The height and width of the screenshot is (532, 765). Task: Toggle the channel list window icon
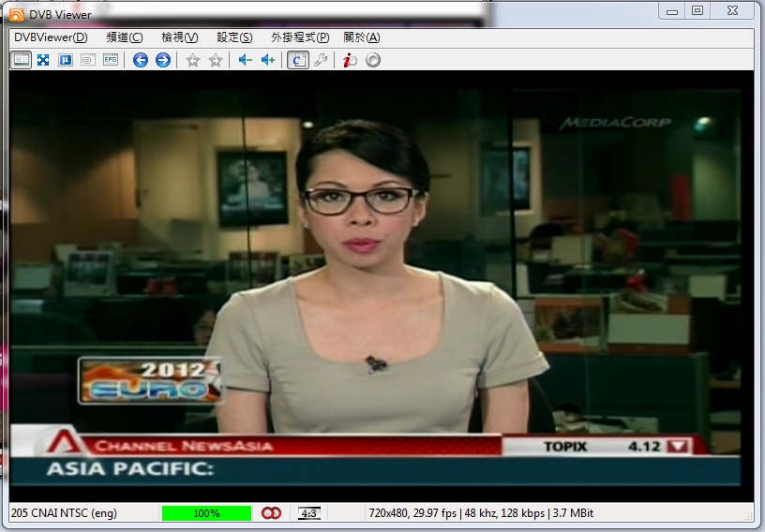(x=21, y=60)
